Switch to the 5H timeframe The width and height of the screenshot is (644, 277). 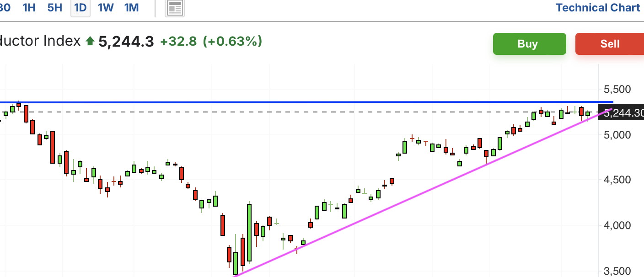pyautogui.click(x=55, y=8)
